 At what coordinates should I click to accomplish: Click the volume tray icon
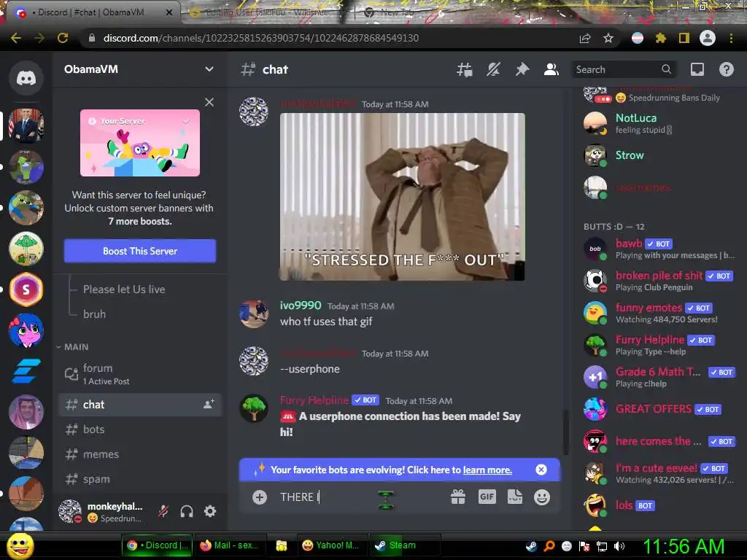[619, 546]
